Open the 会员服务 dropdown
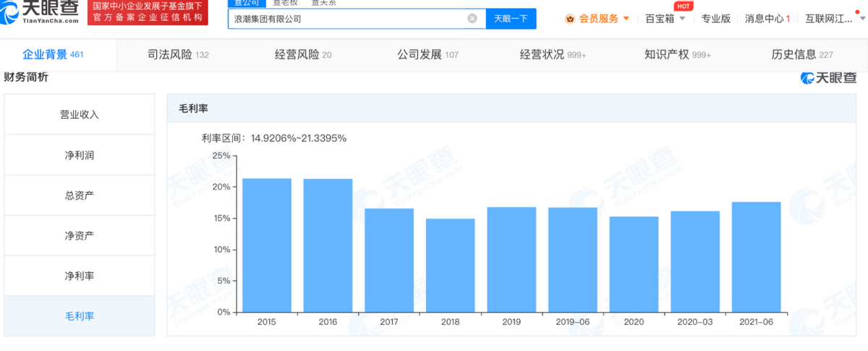The height and width of the screenshot is (351, 868). [604, 19]
